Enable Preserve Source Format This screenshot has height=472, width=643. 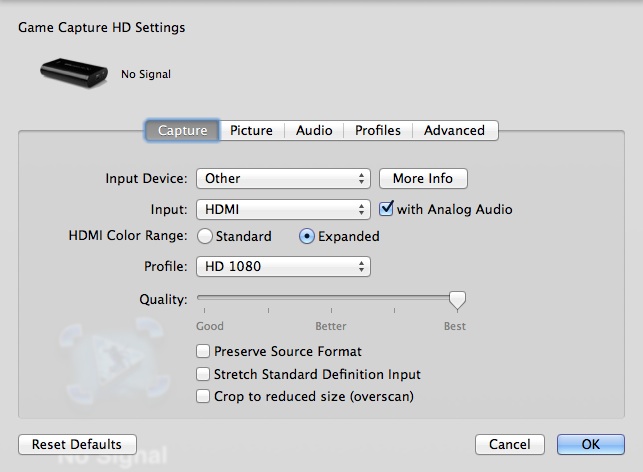[x=204, y=352]
